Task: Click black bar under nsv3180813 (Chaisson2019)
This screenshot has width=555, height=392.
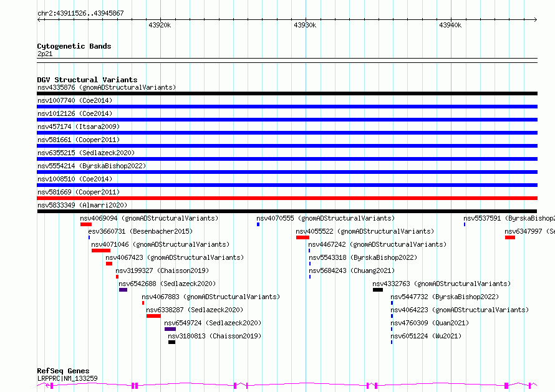Action: [171, 342]
